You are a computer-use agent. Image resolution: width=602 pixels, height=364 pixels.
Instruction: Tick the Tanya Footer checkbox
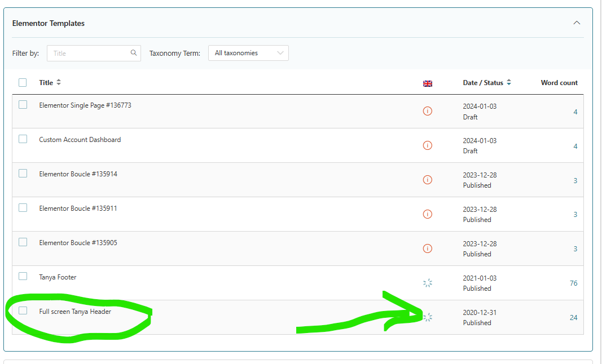click(23, 276)
